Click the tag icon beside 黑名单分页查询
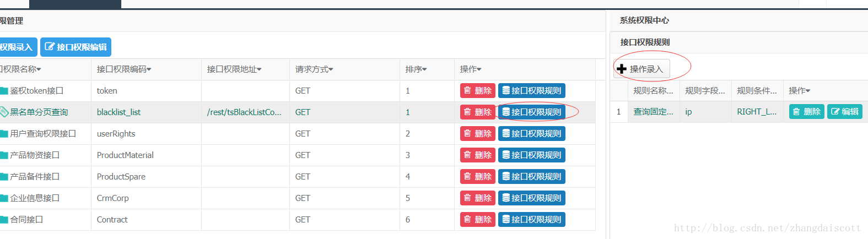Viewport: 868px width, 239px height. pyautogui.click(x=4, y=112)
